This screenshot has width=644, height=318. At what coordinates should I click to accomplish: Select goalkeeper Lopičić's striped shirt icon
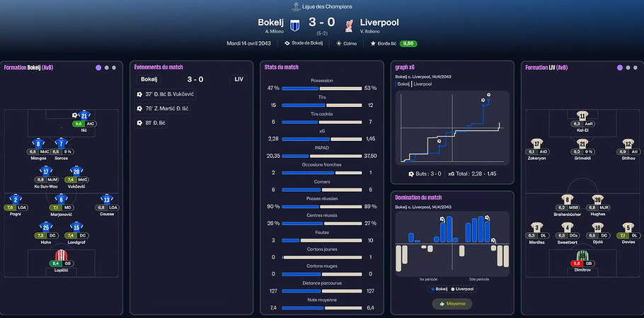pos(61,255)
